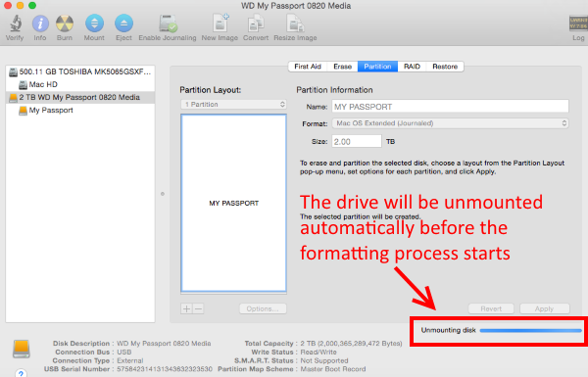Open the Partition Layout dropdown
This screenshot has height=377, width=588.
click(233, 104)
